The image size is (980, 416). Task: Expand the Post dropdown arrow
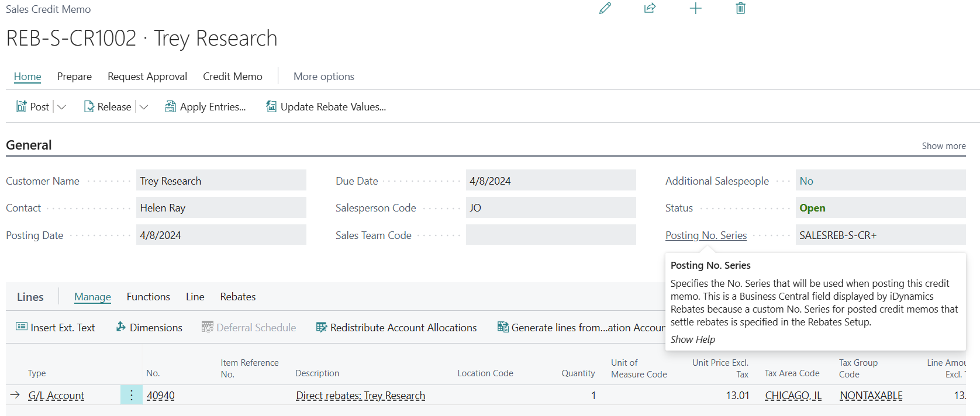click(x=61, y=107)
